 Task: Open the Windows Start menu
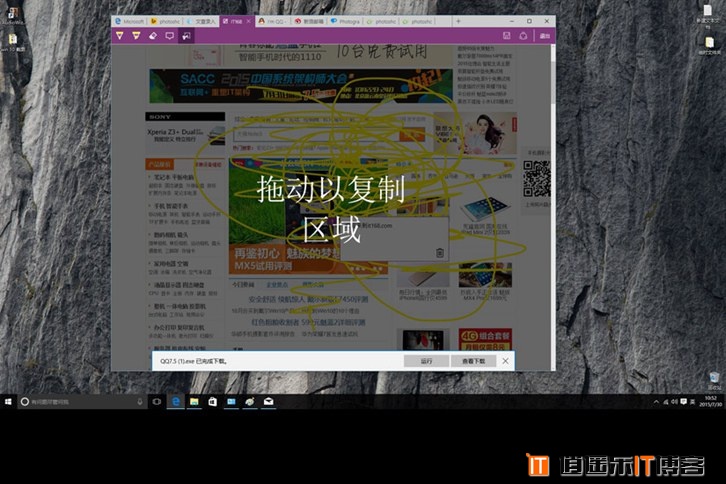pyautogui.click(x=8, y=402)
